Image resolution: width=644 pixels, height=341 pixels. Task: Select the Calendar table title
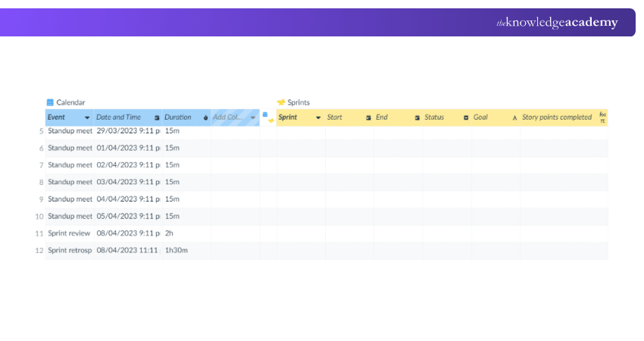(70, 102)
